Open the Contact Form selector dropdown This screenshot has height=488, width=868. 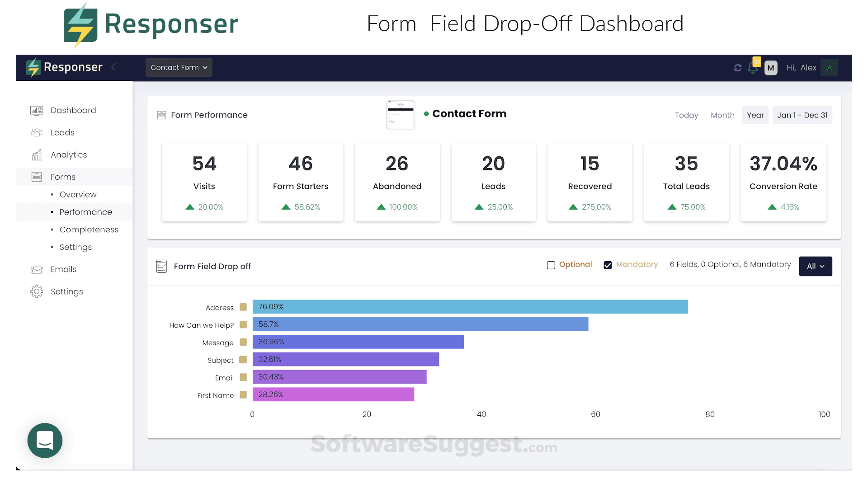coord(179,67)
